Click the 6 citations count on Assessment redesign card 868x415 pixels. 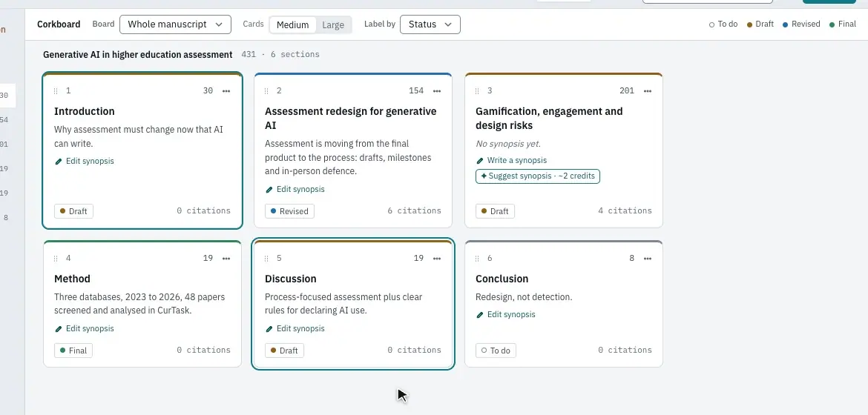coord(415,210)
